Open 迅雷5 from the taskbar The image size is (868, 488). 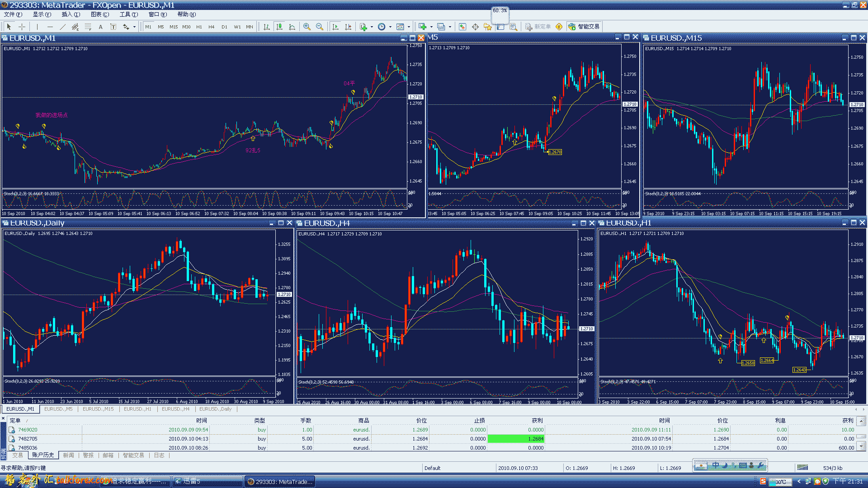click(208, 481)
